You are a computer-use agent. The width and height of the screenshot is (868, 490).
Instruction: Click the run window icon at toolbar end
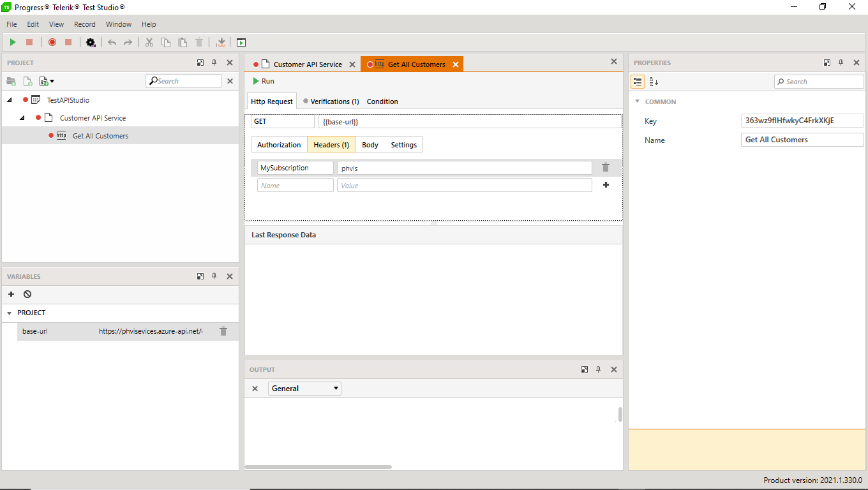pos(241,42)
